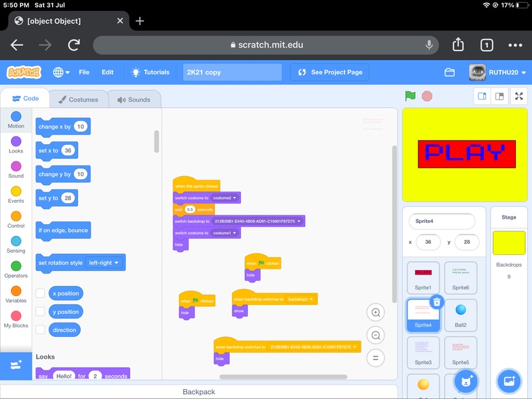Select the Stage yellow backdrop thumbnail
The height and width of the screenshot is (399, 532).
pyautogui.click(x=509, y=243)
